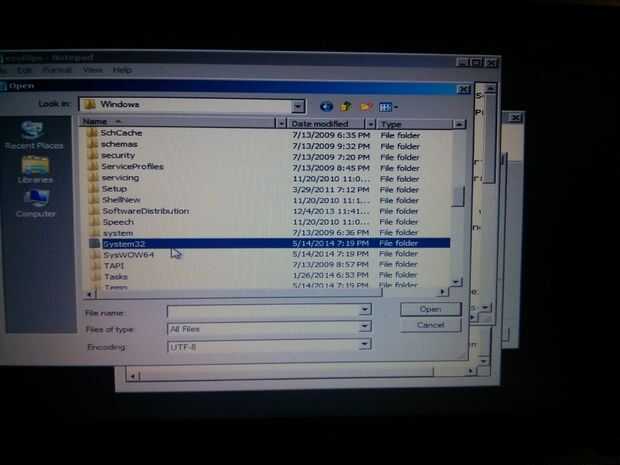This screenshot has width=620, height=465.
Task: Sort by the Type column header
Action: coord(414,124)
